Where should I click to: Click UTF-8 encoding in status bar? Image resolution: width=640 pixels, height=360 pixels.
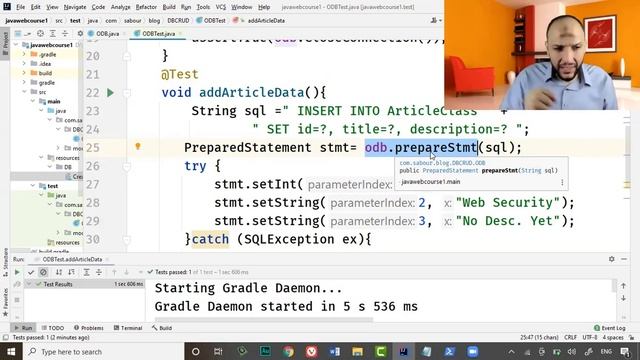click(590, 338)
